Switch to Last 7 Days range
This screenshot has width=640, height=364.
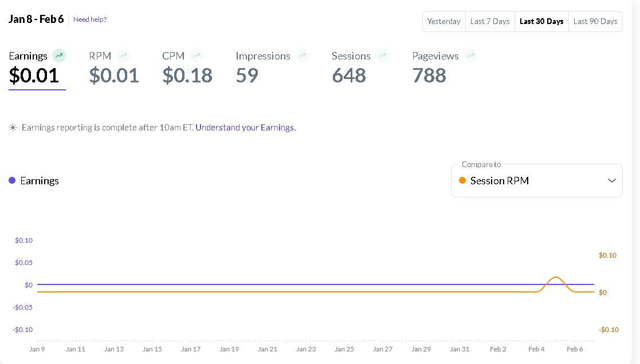click(x=489, y=21)
